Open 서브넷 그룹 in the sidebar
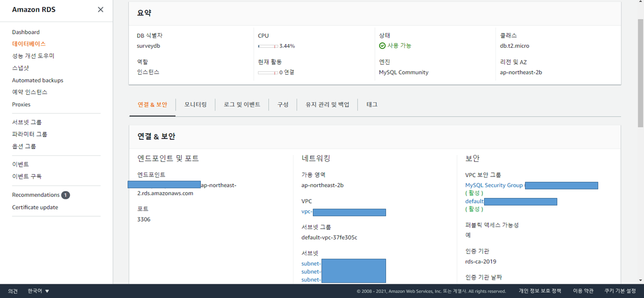Viewport: 644px width, 298px height. [x=27, y=122]
